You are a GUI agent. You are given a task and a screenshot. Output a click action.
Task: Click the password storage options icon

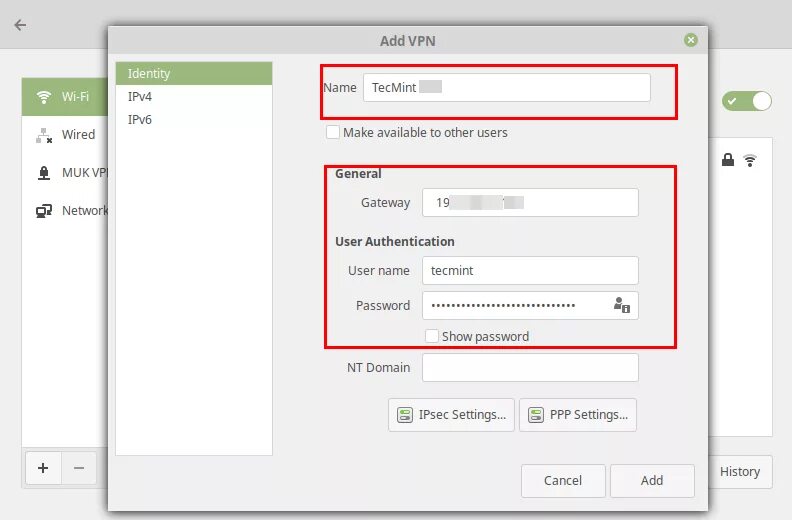tap(622, 305)
